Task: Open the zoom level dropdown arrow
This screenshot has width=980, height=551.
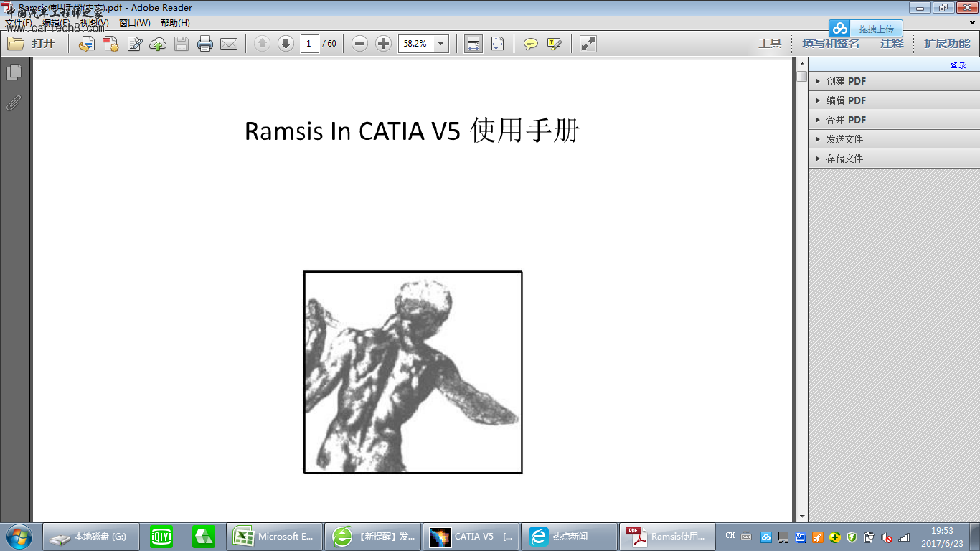Action: [x=441, y=44]
